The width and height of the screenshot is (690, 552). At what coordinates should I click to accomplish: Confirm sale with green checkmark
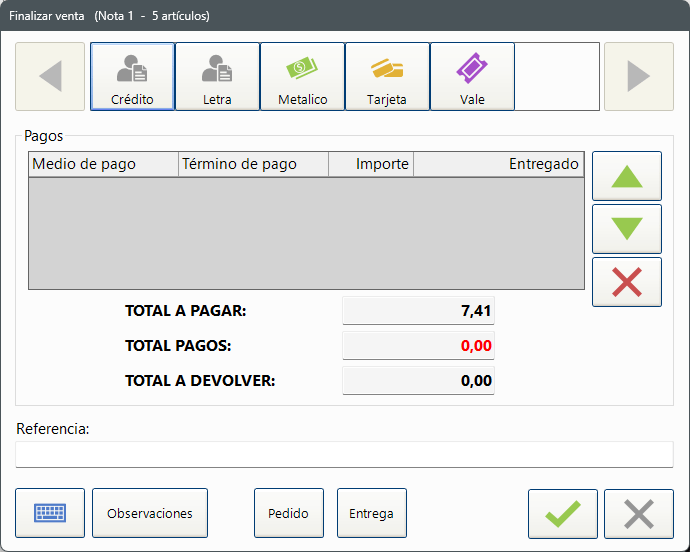(x=562, y=514)
